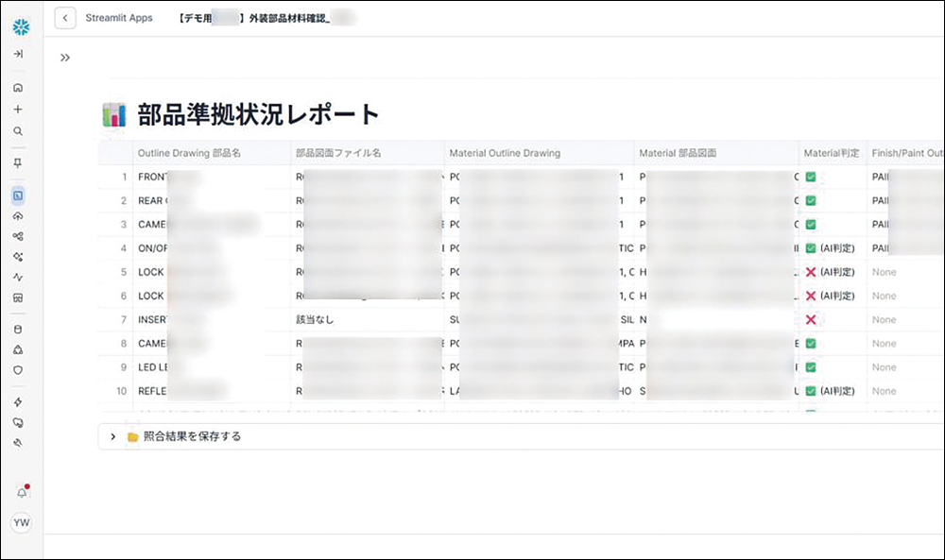This screenshot has width=945, height=560.
Task: Open the YW user profile avatar
Action: pyautogui.click(x=21, y=522)
